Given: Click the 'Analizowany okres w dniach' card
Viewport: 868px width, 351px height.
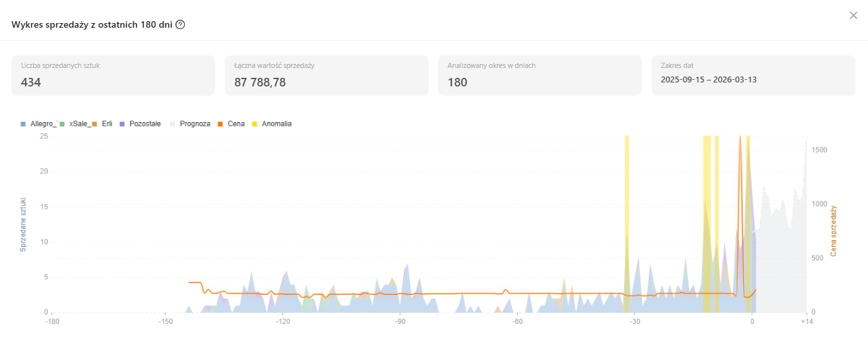Looking at the screenshot, I should click(540, 75).
